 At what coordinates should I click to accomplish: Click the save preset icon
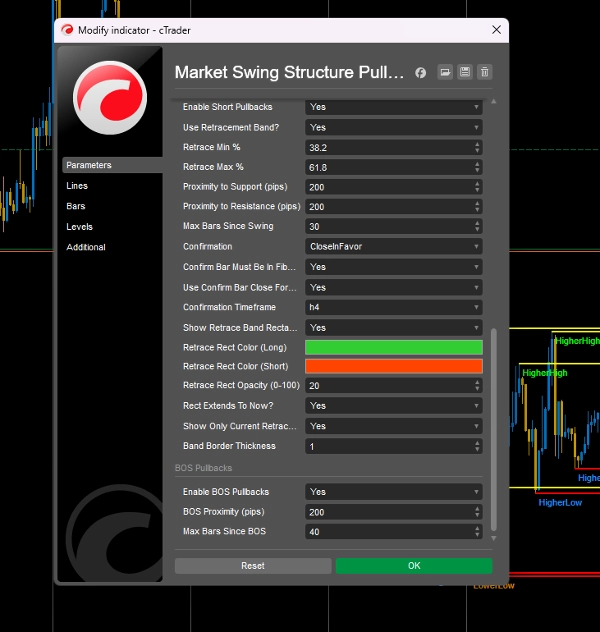click(x=465, y=72)
